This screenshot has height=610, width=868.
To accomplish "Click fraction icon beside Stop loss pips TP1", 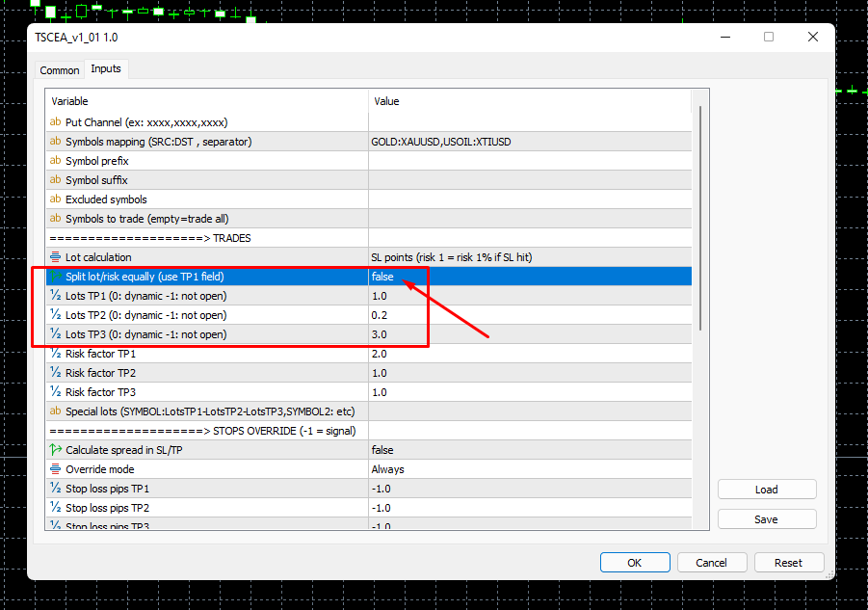I will 55,489.
